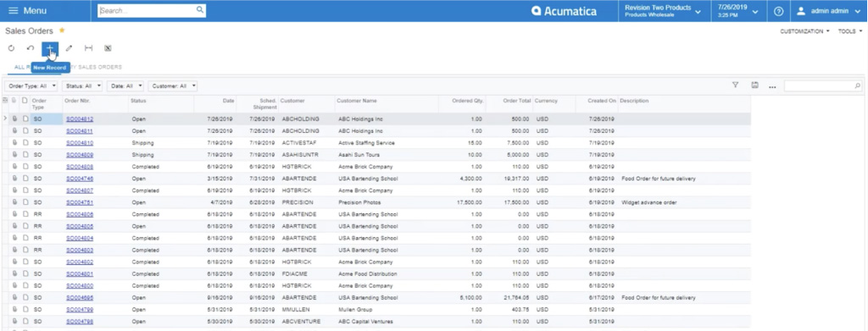Click the save filter disk icon
Screen dimensions: 868x331
point(754,86)
